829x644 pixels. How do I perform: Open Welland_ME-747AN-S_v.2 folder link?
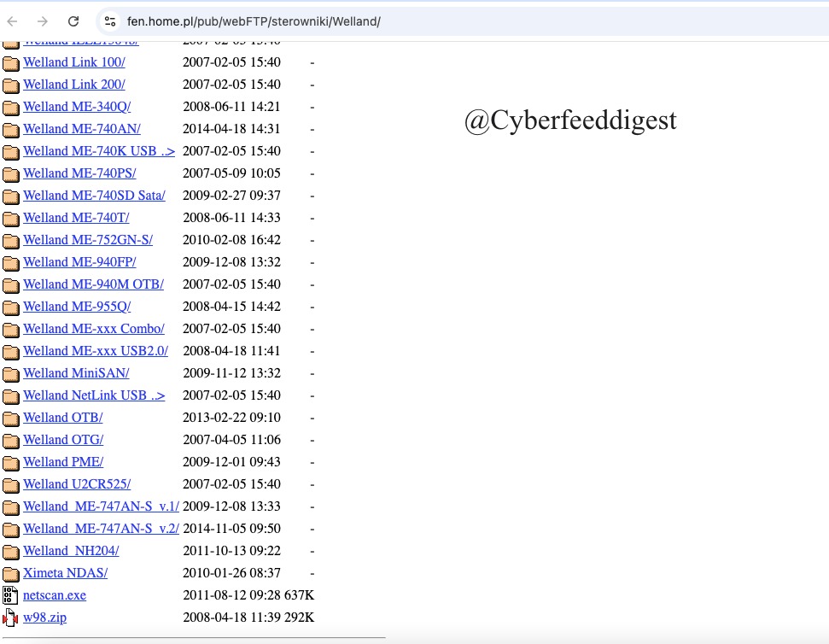(101, 528)
